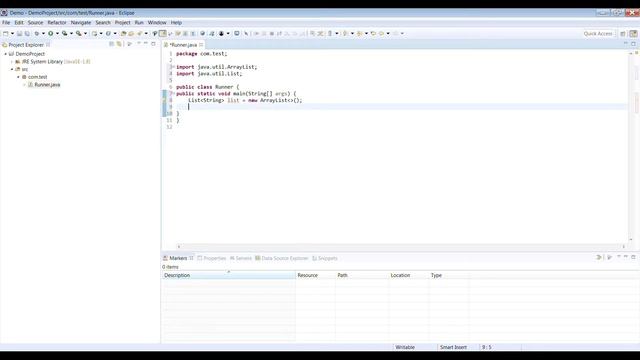Maximize the editor area

click(x=633, y=44)
